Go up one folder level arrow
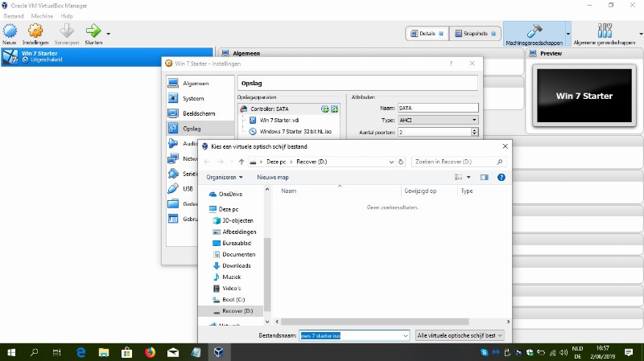 [x=242, y=162]
